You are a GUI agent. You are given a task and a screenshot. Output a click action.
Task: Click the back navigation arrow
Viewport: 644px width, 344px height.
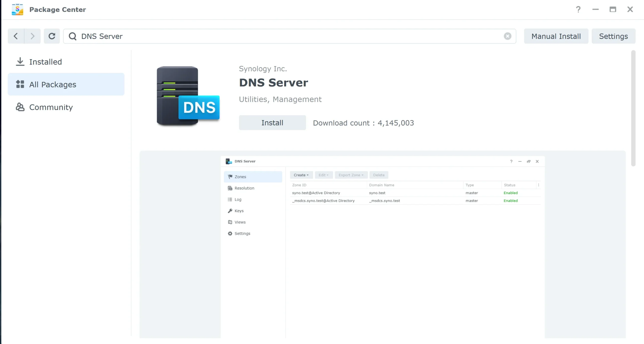pos(15,36)
